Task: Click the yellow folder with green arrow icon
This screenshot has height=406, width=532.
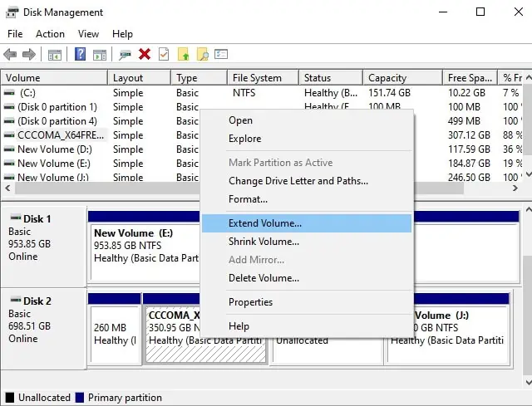Action: pos(183,54)
